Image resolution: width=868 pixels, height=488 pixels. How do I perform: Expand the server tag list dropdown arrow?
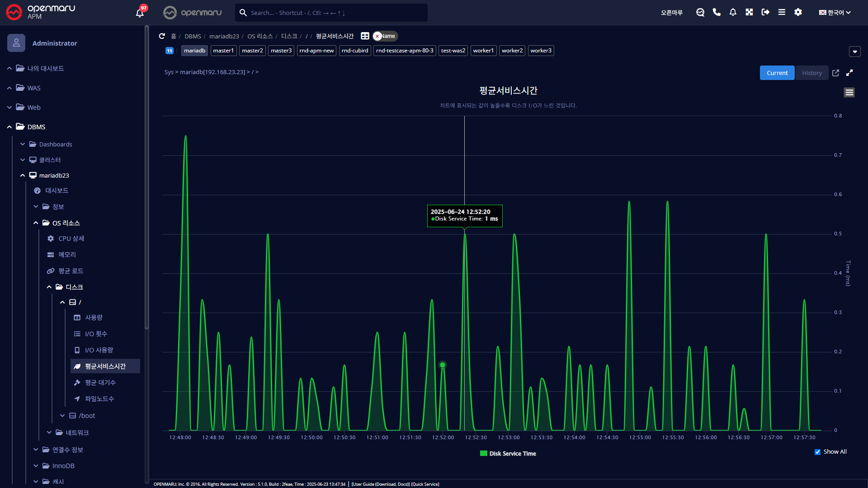[x=854, y=52]
